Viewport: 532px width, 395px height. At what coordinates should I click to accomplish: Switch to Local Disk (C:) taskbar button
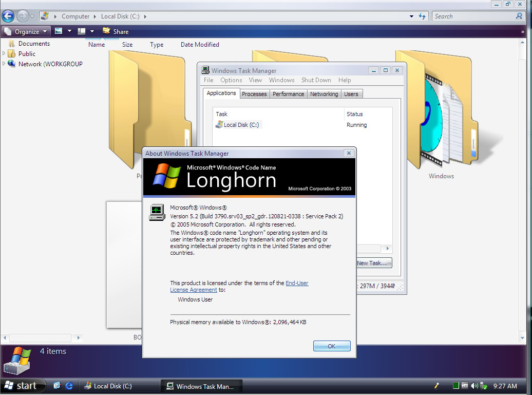120,386
